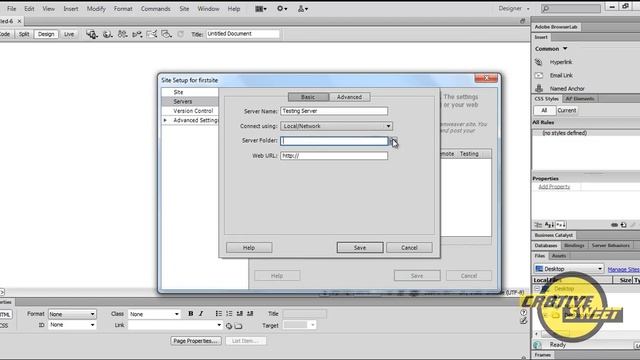Viewport: 640px width, 360px height.
Task: Click the Quick Tag Editor icon in Properties
Action: coord(524,321)
